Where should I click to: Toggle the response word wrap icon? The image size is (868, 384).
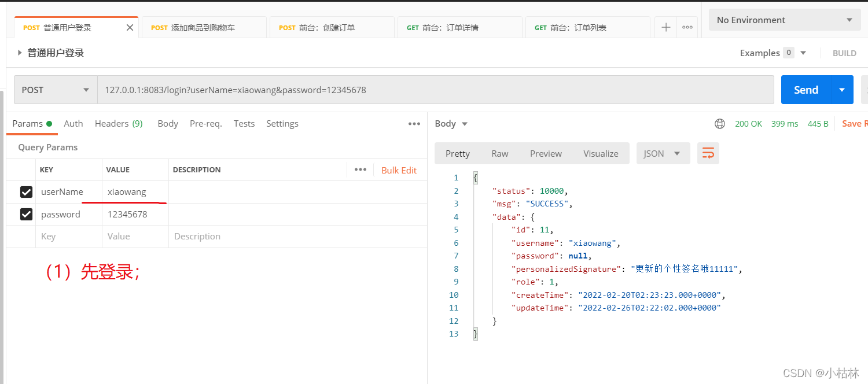(708, 153)
